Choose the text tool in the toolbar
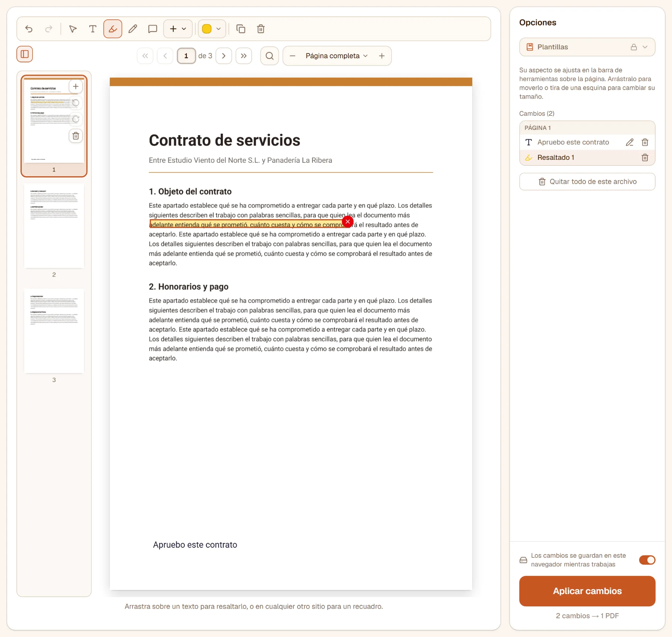Viewport: 672px width, 637px height. [93, 29]
